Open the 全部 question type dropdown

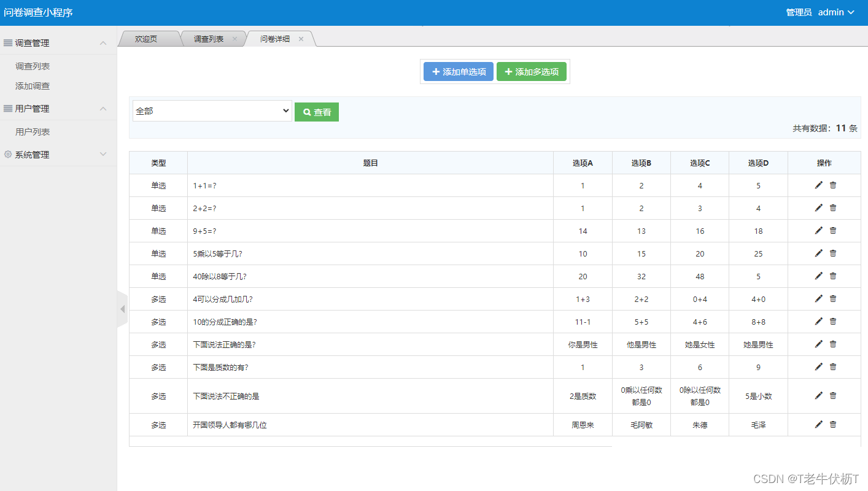tap(212, 111)
